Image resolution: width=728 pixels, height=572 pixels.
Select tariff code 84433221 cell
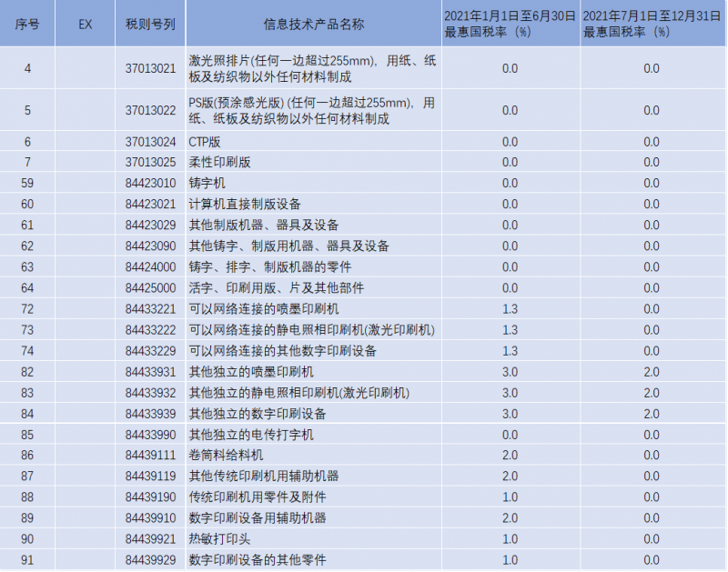[x=149, y=309]
